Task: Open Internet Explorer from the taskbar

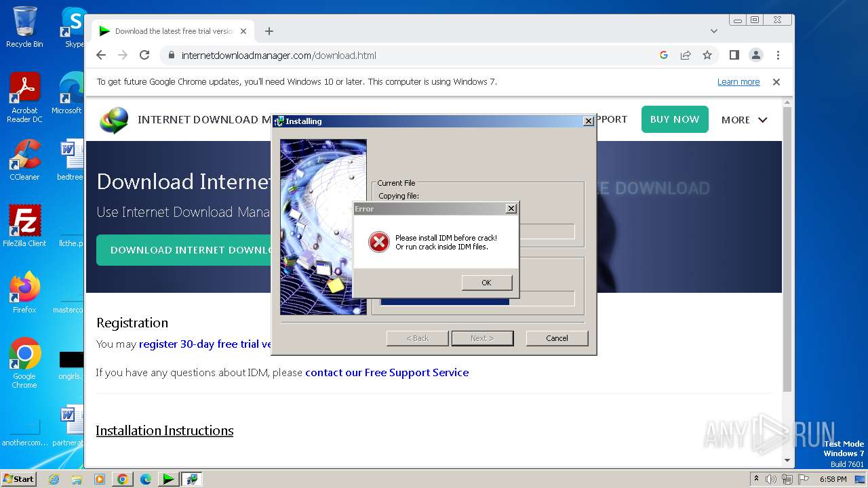Action: (54, 479)
